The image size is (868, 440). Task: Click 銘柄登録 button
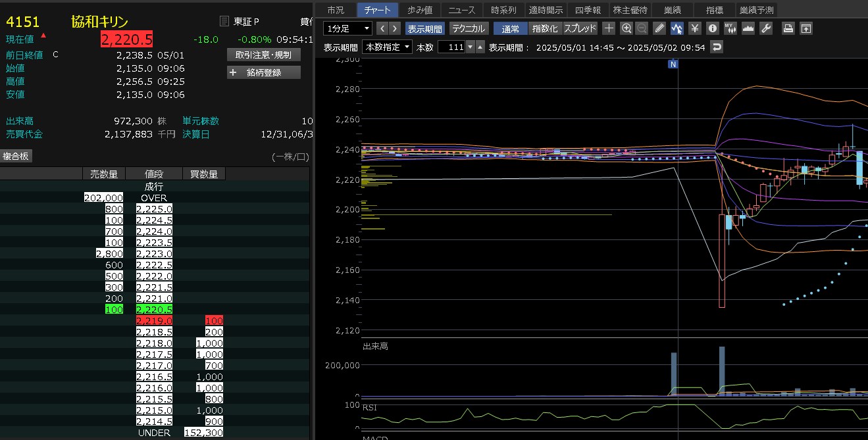click(x=264, y=72)
